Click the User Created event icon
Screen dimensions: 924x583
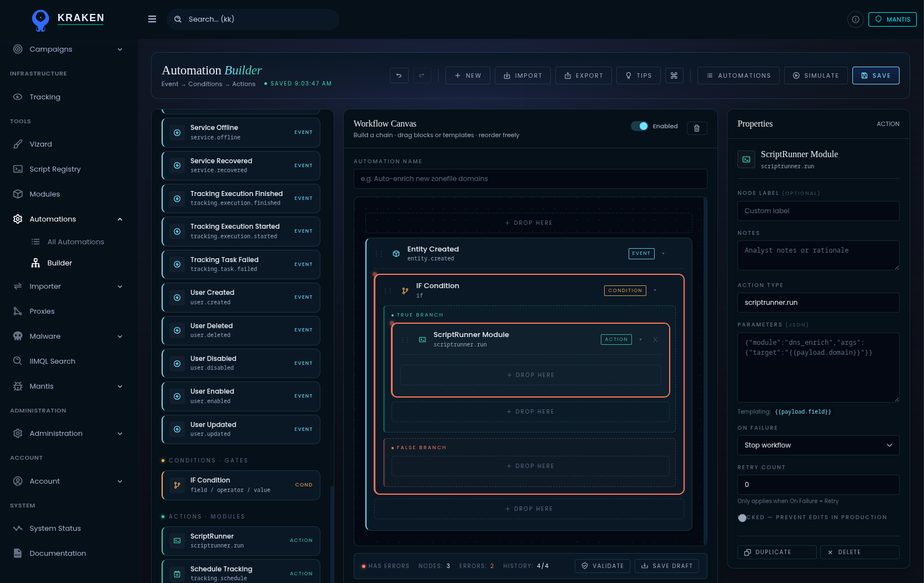pyautogui.click(x=177, y=298)
